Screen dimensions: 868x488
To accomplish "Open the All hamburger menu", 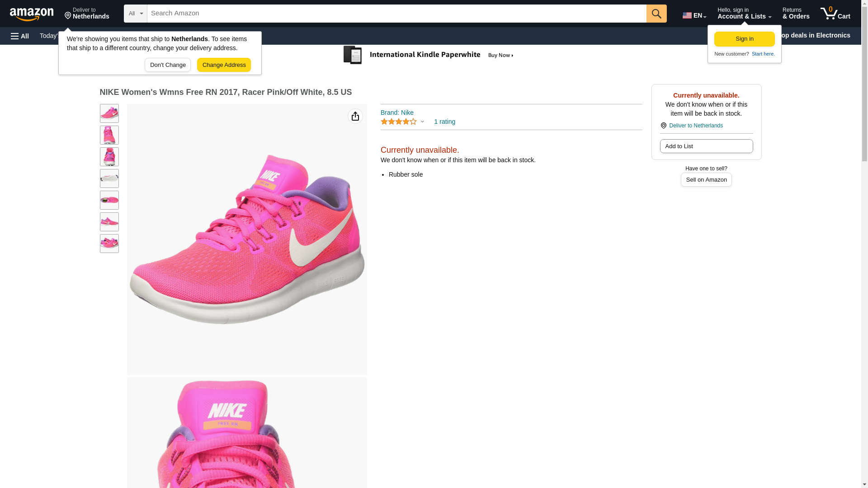I will tap(20, 36).
